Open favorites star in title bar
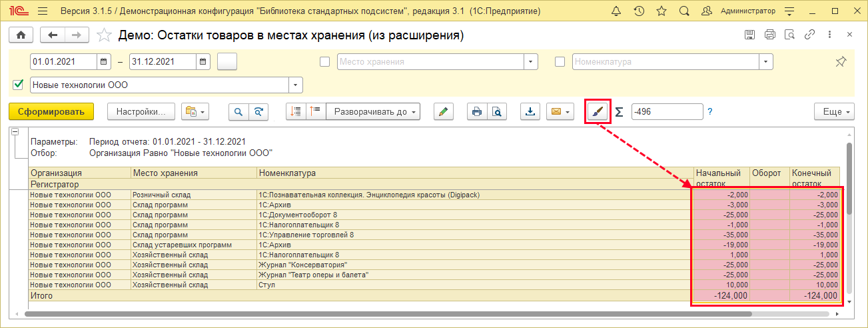Image resolution: width=868 pixels, height=328 pixels. [661, 11]
